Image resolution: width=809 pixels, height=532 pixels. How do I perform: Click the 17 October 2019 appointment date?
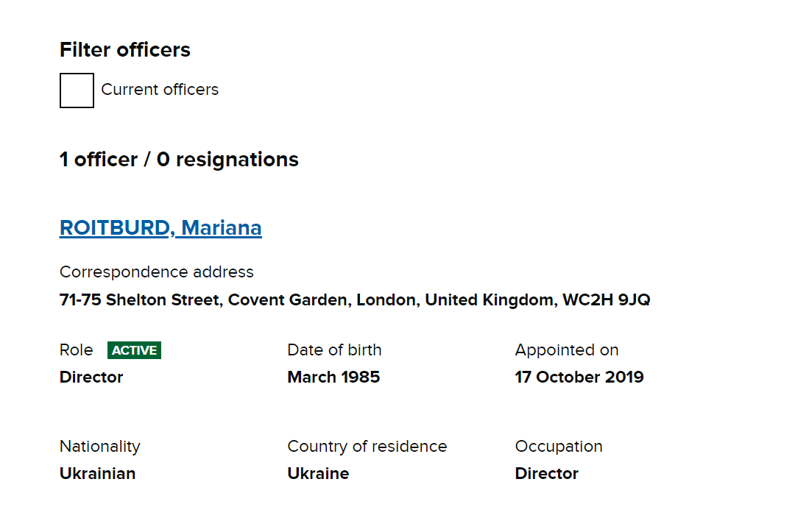coord(579,377)
